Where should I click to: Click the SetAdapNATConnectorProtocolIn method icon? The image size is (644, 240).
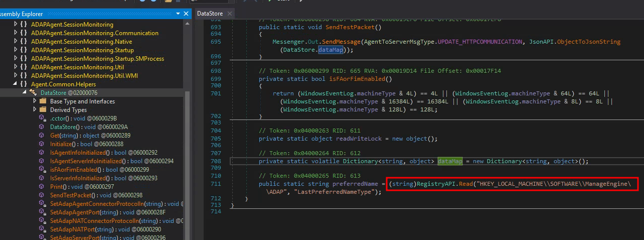click(42, 220)
